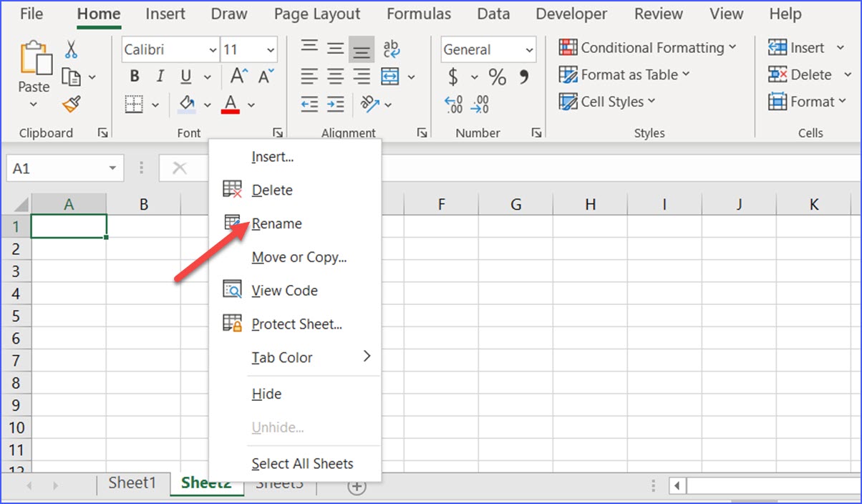The height and width of the screenshot is (504, 862).
Task: Decrease indent
Action: coord(309,105)
